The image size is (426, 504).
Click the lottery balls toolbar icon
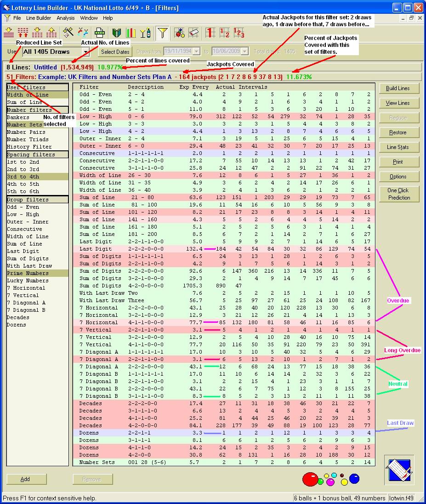coord(180,33)
